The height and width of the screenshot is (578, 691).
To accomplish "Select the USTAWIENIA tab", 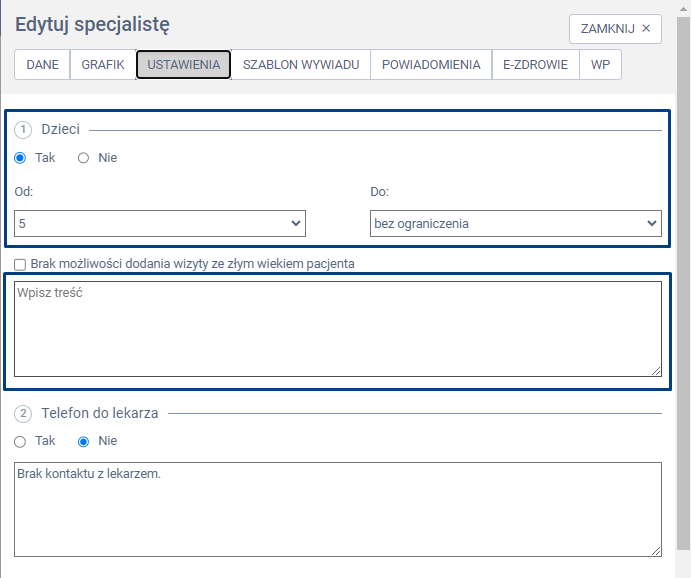I will [184, 65].
